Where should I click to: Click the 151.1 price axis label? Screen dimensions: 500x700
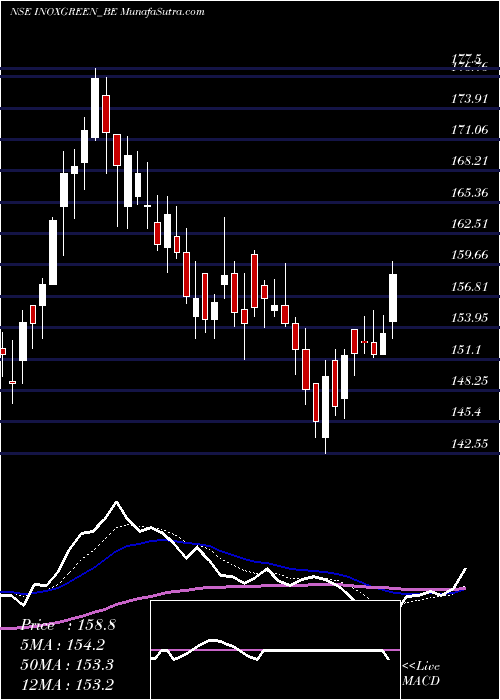(467, 349)
